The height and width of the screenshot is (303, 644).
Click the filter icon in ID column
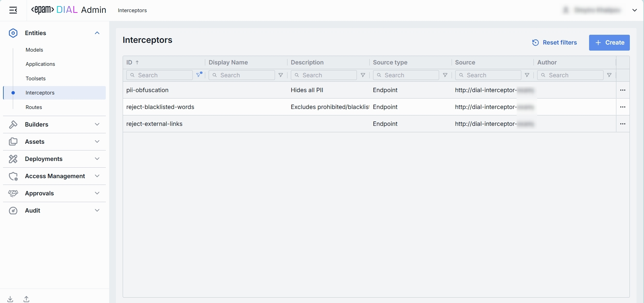(x=199, y=75)
